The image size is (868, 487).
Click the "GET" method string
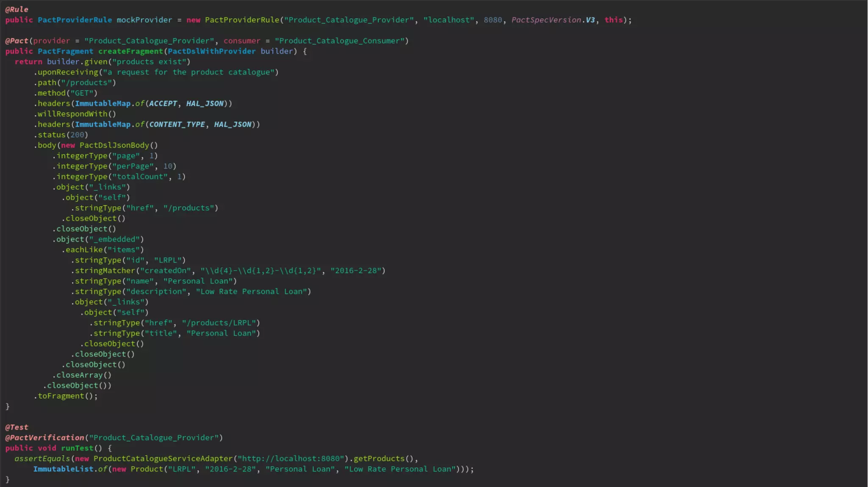(x=82, y=93)
